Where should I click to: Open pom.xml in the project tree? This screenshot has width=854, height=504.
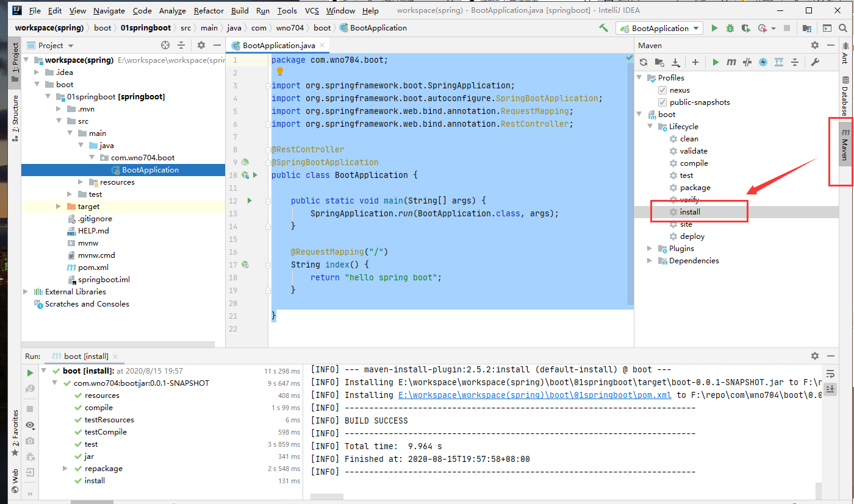[x=93, y=268]
